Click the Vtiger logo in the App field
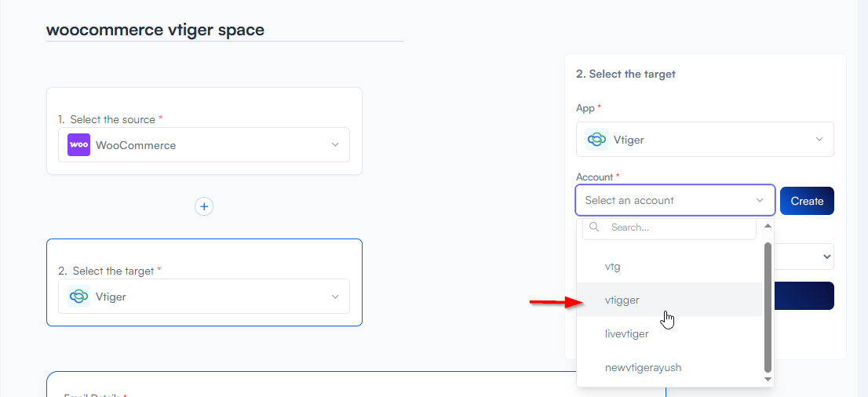 coord(596,140)
